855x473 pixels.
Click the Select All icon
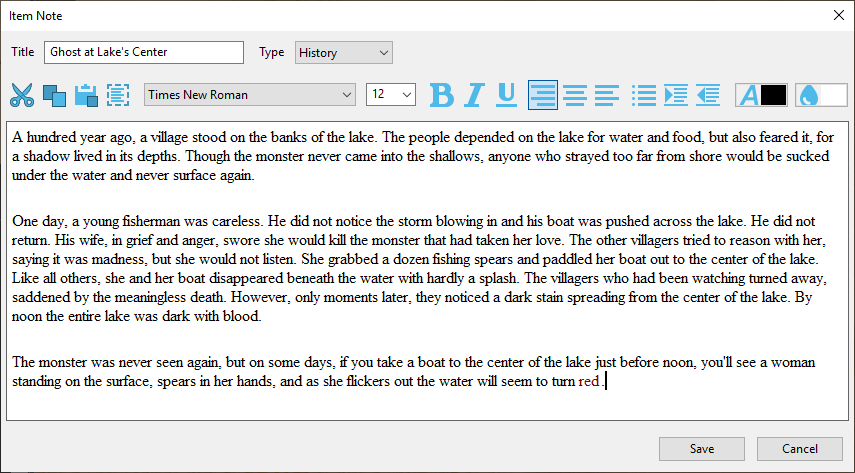click(x=118, y=95)
